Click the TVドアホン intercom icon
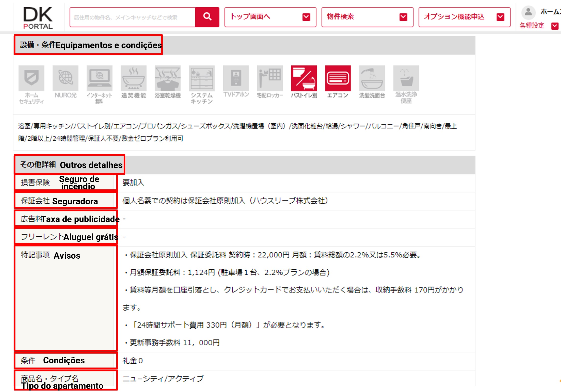The width and height of the screenshot is (561, 392). coord(236,78)
